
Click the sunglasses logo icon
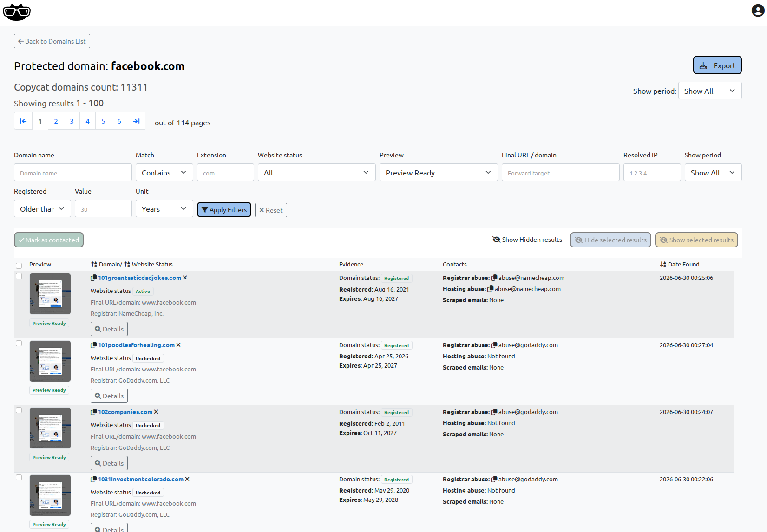[x=17, y=12]
